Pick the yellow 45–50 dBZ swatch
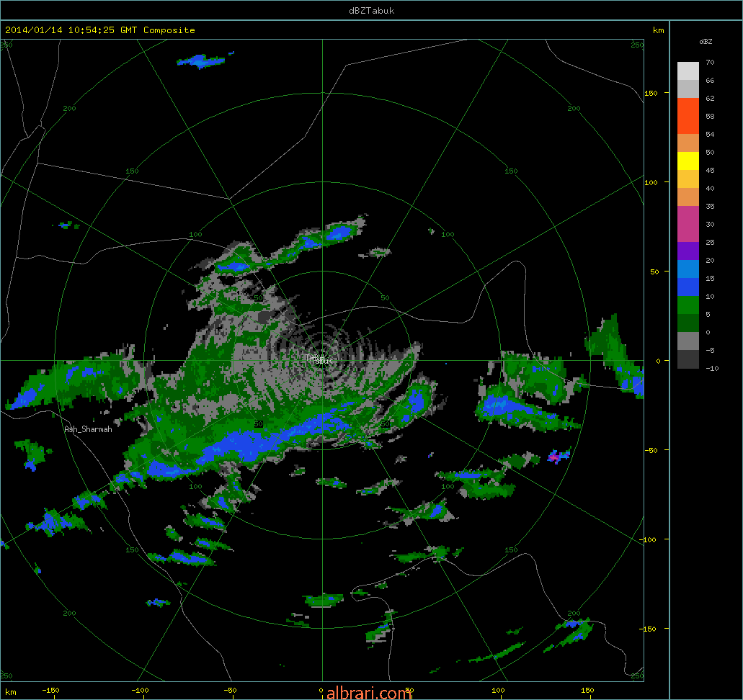743x700 pixels. (688, 161)
